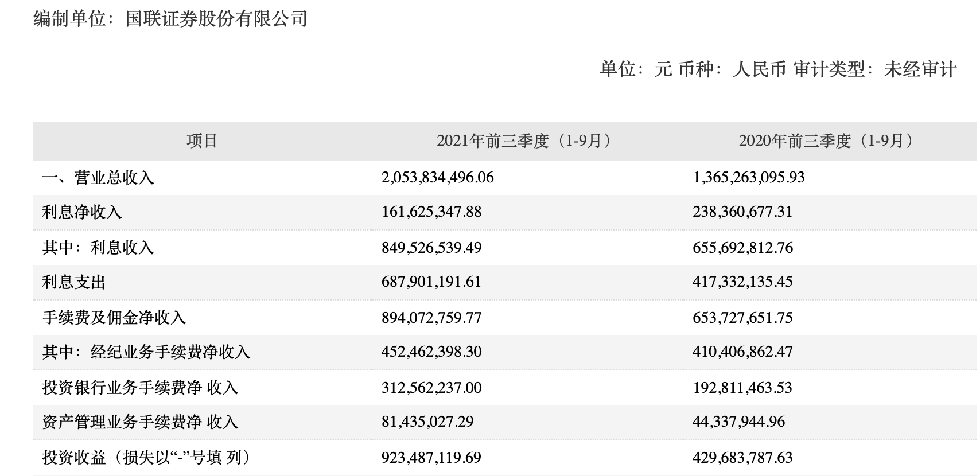Image resolution: width=980 pixels, height=476 pixels.
Task: Click the 2020年前三季度 column header
Action: pos(827,141)
